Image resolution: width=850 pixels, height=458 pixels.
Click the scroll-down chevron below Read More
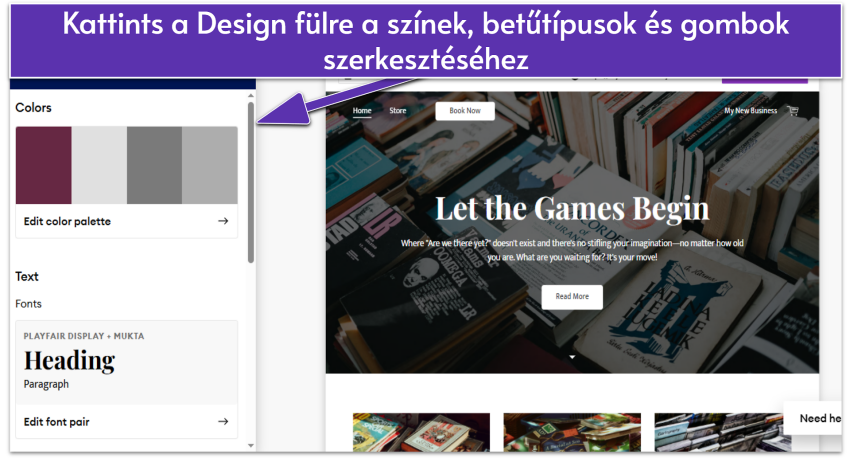[x=572, y=357]
